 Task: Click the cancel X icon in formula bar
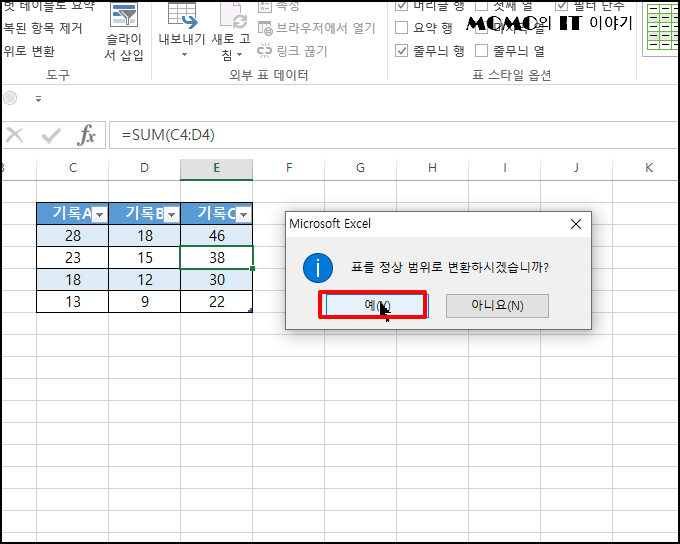point(15,135)
